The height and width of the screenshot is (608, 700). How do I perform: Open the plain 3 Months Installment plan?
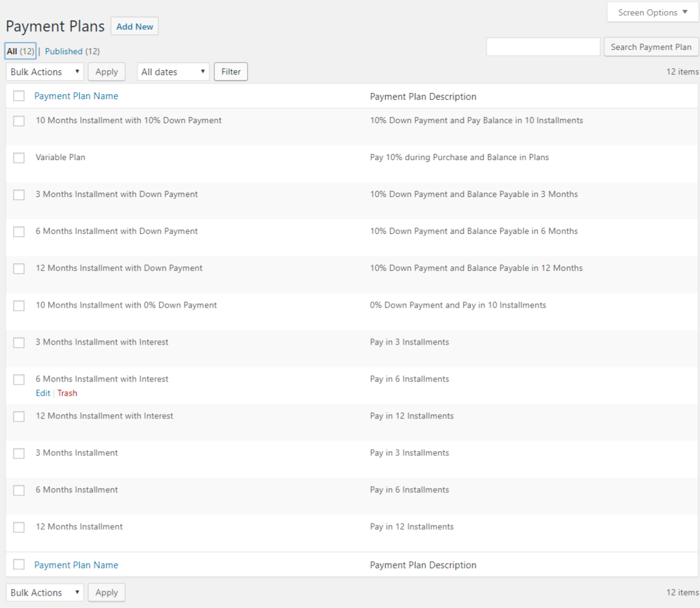(76, 453)
